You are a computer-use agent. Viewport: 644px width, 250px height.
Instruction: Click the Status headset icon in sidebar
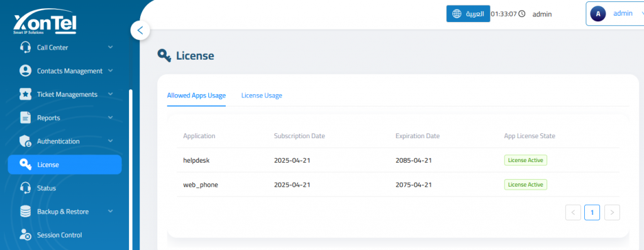pos(25,188)
